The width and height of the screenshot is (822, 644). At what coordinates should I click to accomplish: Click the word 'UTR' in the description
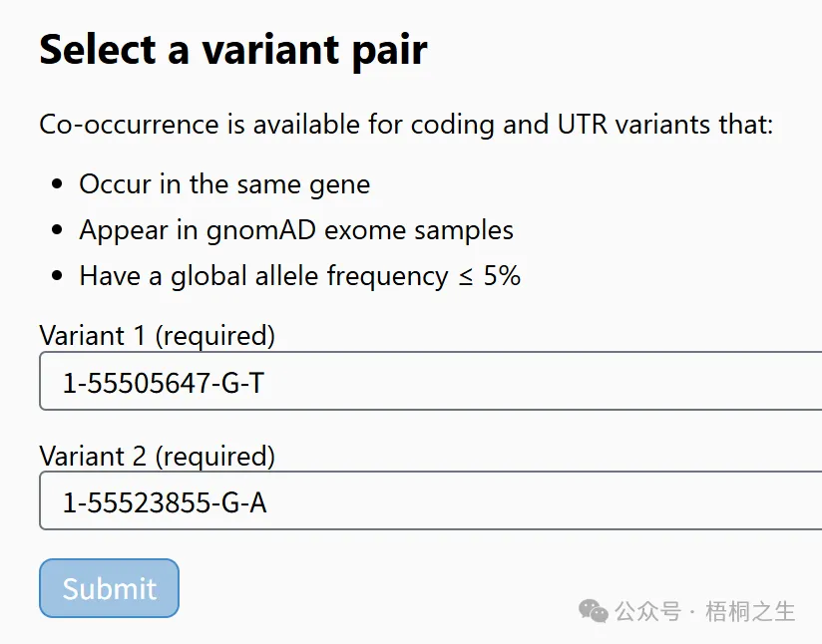coord(582,125)
